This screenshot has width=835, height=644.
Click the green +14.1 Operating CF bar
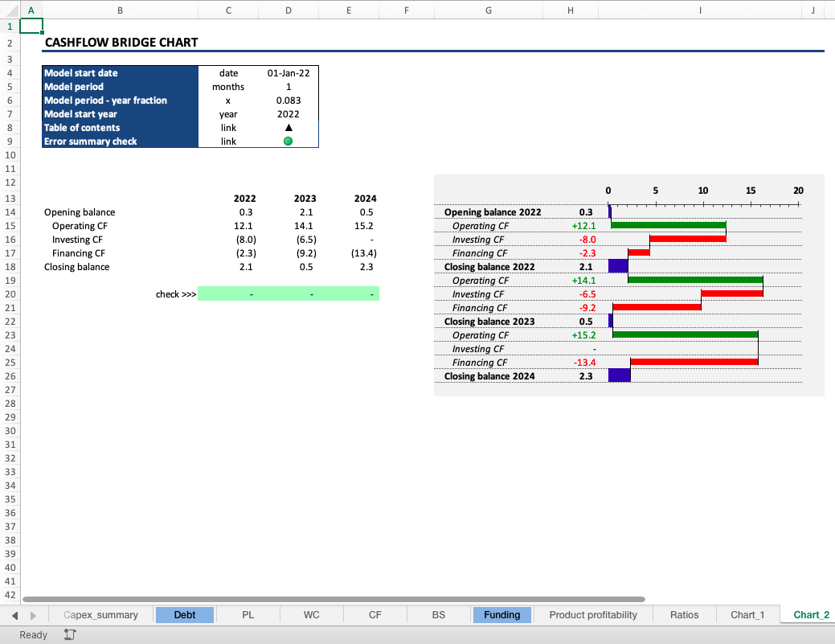695,280
